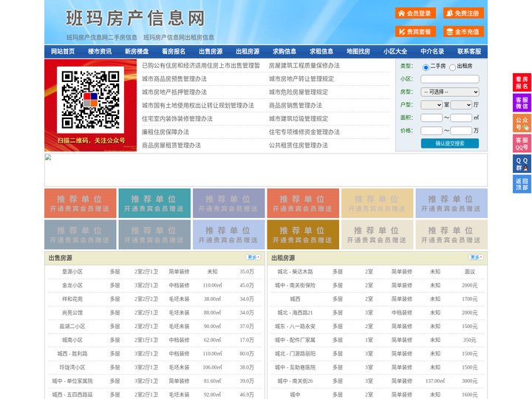The height and width of the screenshot is (399, 532).
Task: Open the 金币充值 recharge button
Action: [x=463, y=32]
